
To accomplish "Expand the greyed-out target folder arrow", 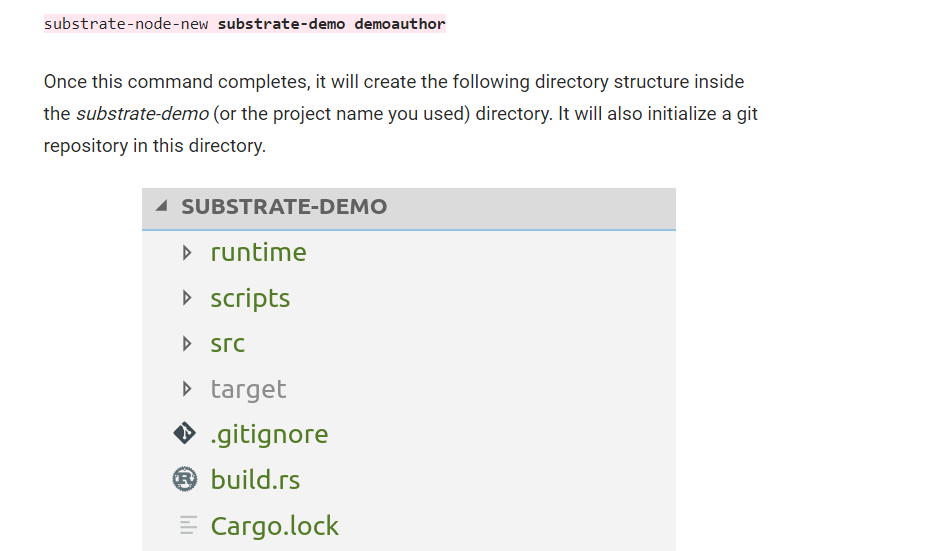I will (x=187, y=389).
